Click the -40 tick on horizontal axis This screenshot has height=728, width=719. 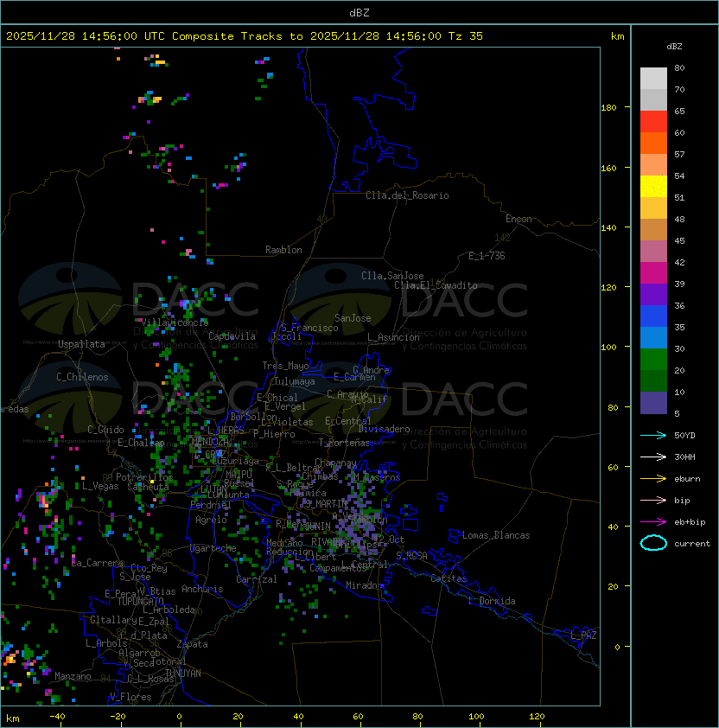(58, 717)
